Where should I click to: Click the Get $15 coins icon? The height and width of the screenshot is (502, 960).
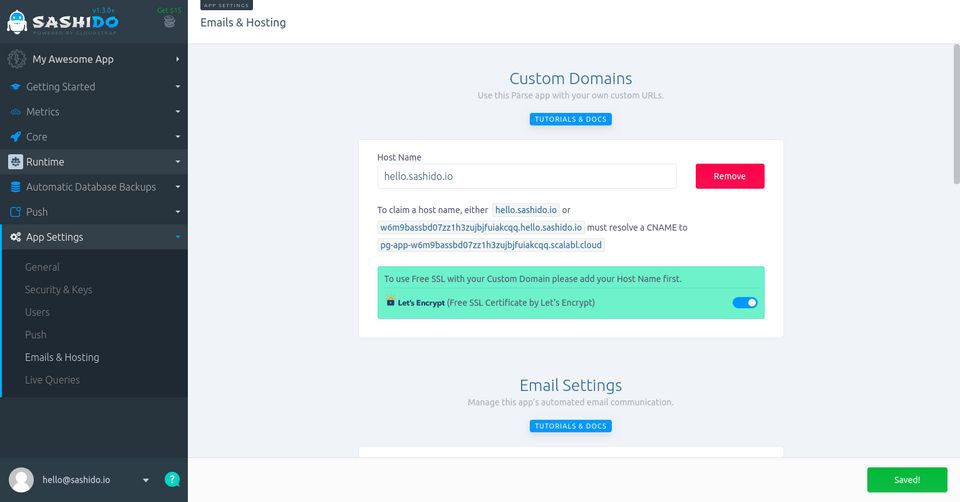tap(170, 21)
